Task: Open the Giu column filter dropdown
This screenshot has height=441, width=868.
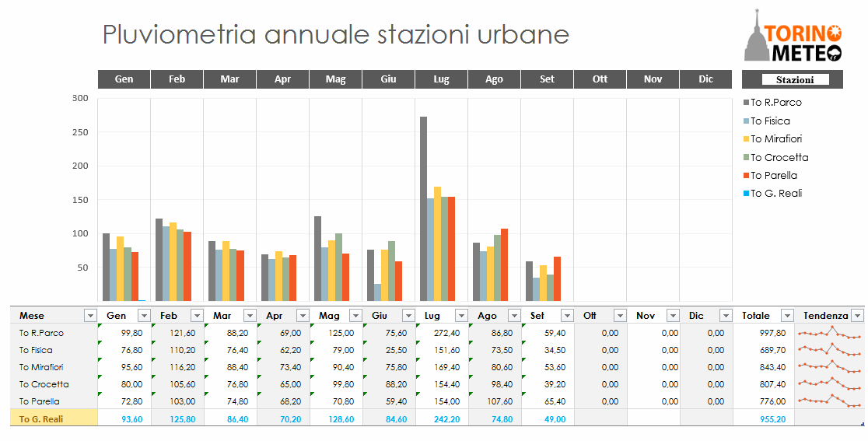Action: point(408,316)
